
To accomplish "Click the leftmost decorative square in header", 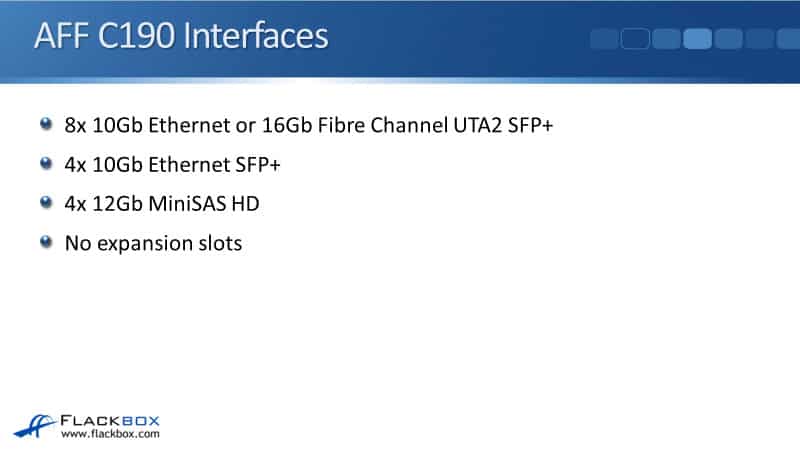I will pos(605,39).
